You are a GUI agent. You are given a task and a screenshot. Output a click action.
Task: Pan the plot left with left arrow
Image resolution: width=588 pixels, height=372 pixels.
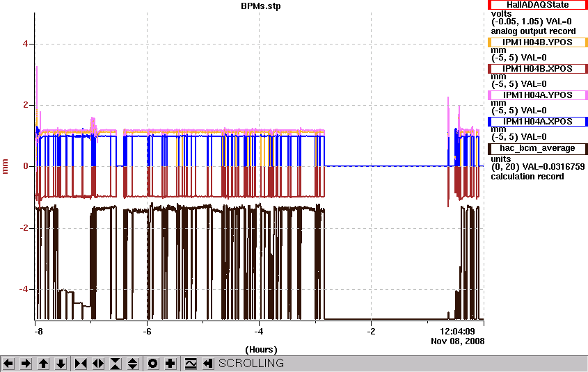tap(8, 364)
